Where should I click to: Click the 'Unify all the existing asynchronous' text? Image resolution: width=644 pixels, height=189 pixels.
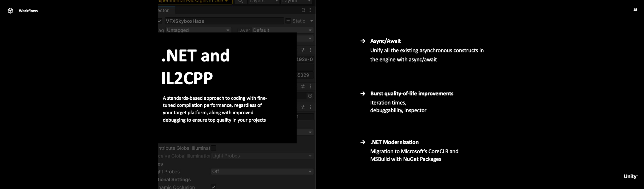(x=427, y=51)
